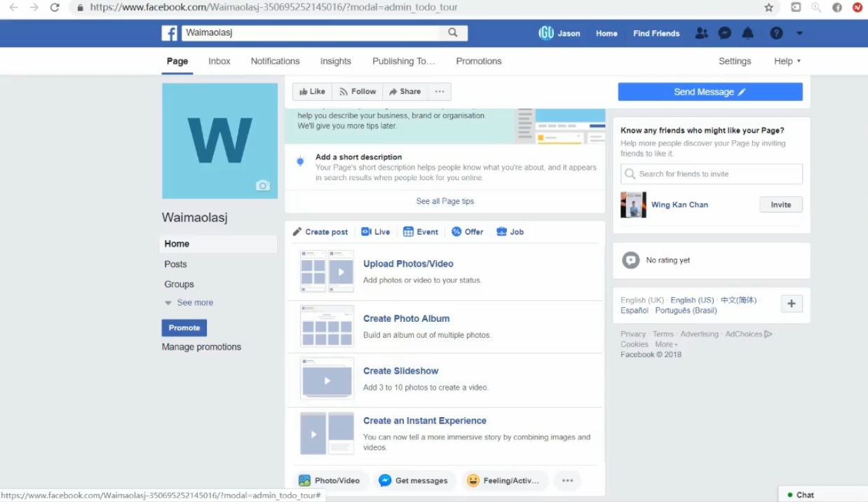Open the more options ellipsis beside Share

[x=439, y=92]
